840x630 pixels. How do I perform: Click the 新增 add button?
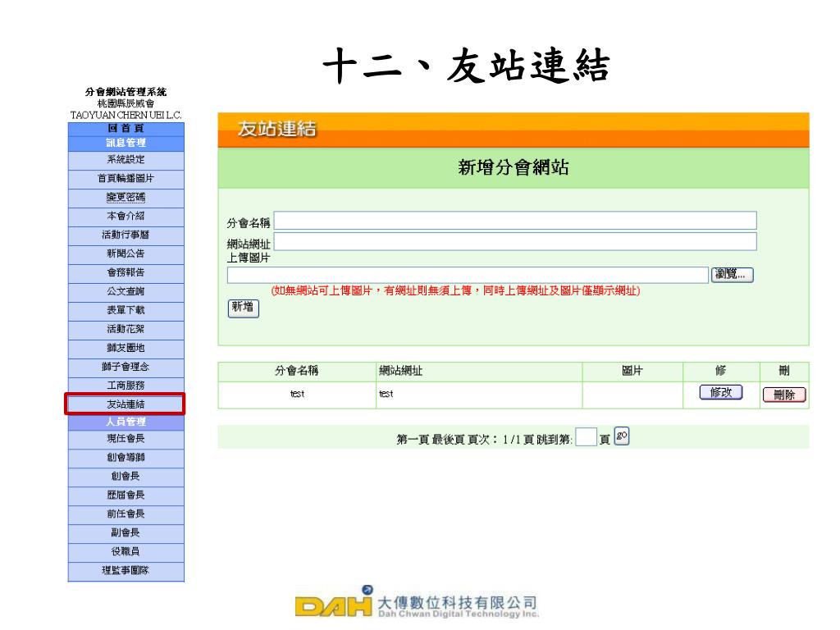click(x=243, y=308)
